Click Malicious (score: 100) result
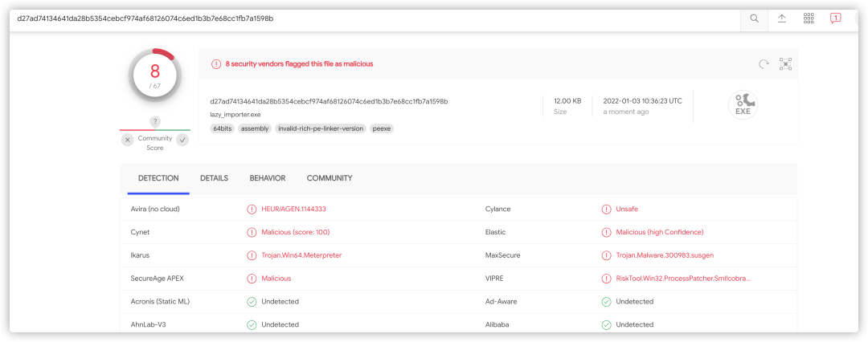Screen dimensions: 868x342 point(296,233)
